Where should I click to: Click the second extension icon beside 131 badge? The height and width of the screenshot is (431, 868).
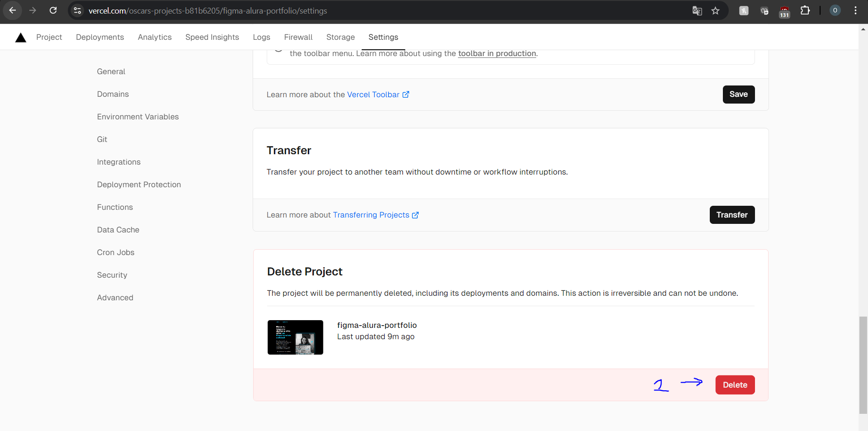[764, 10]
